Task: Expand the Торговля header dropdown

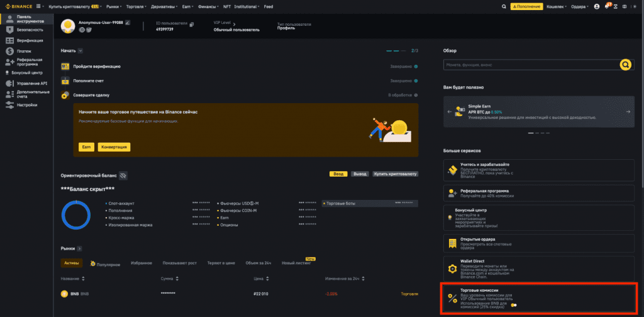Action: click(x=136, y=6)
